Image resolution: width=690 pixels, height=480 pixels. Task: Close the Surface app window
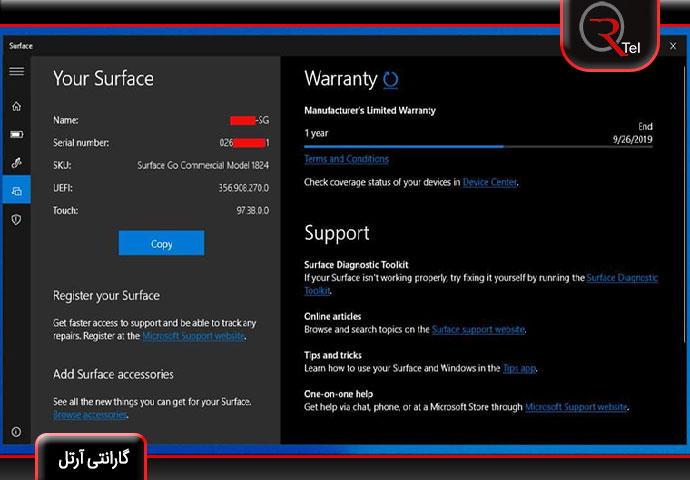(x=673, y=46)
